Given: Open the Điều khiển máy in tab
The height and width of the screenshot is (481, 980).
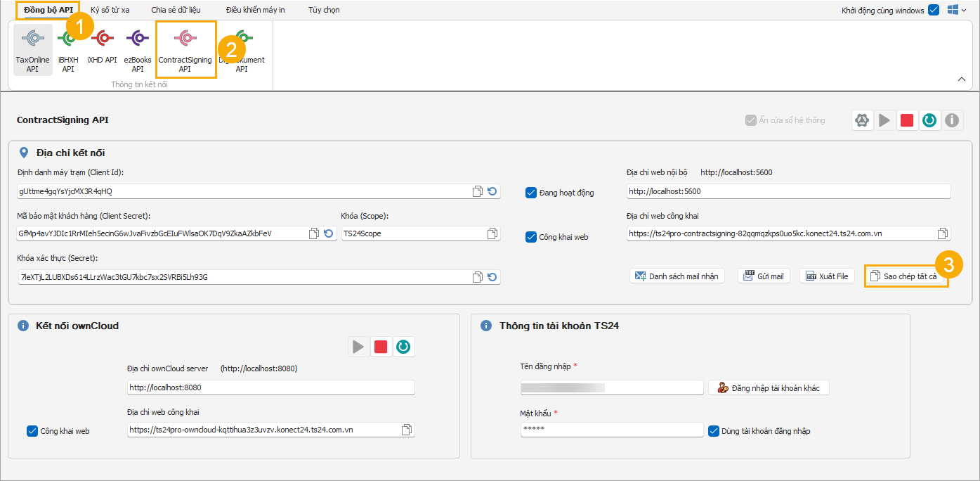Looking at the screenshot, I should click(x=255, y=10).
